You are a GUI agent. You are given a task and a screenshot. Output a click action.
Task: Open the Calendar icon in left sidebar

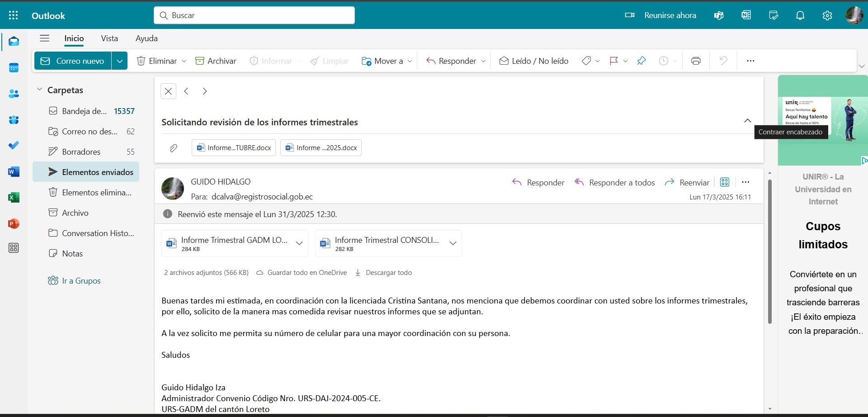tap(14, 68)
